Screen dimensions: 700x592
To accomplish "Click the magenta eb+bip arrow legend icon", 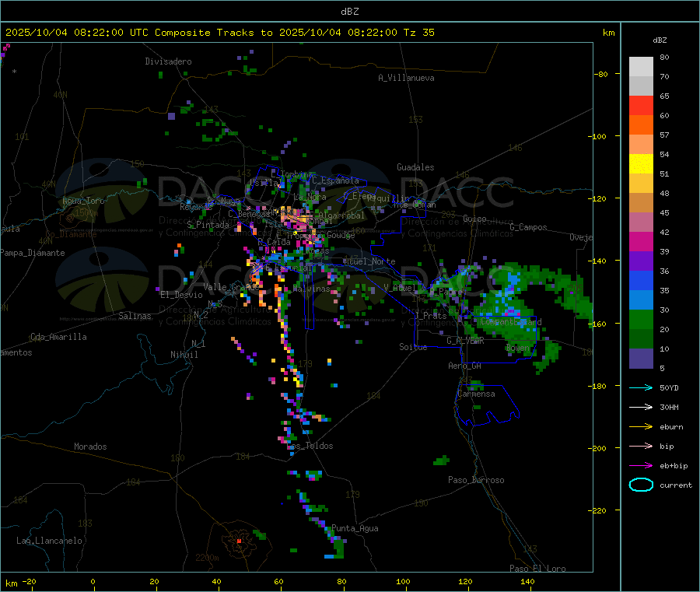I will (641, 466).
